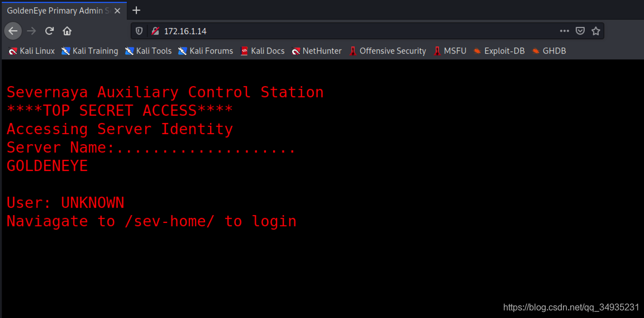
Task: Open the Kali Docs bookmark
Action: tap(263, 51)
